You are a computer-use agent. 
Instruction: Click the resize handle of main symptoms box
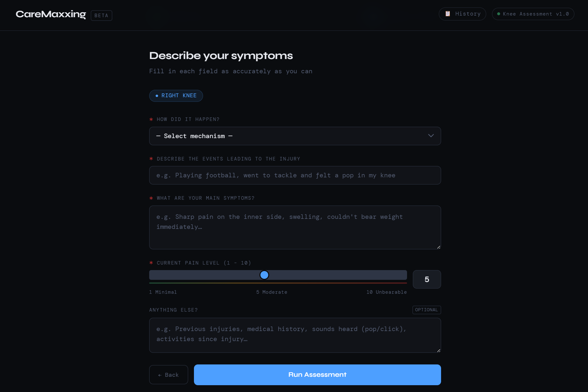438,247
